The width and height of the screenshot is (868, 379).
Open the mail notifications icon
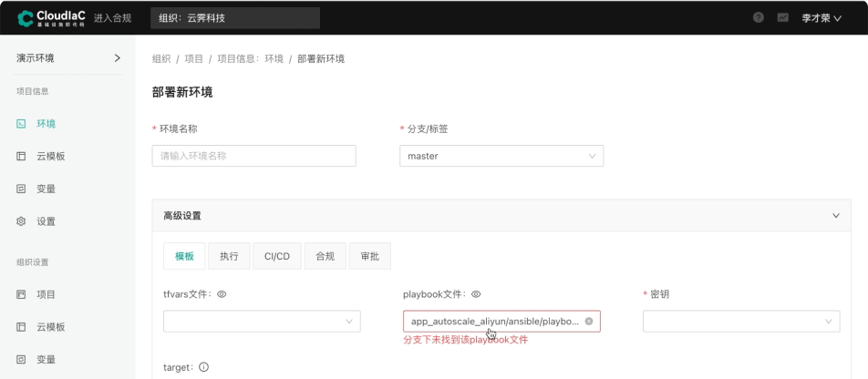(x=782, y=18)
